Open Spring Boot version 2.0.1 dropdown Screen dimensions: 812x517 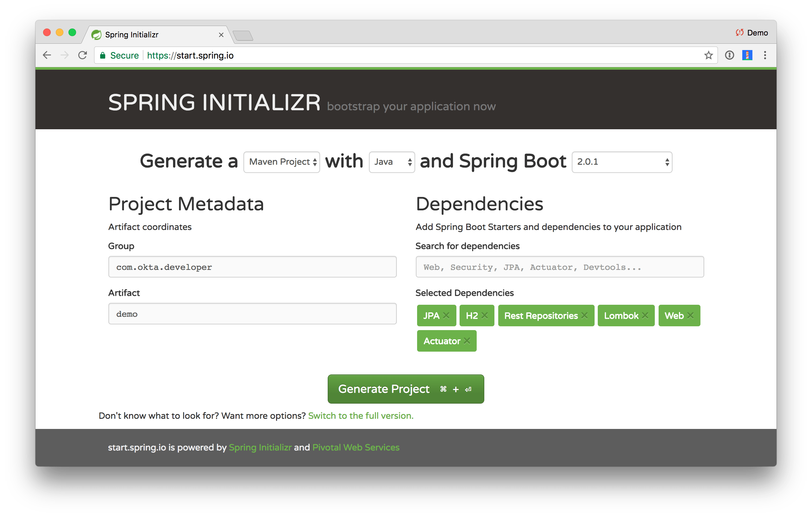tap(622, 162)
